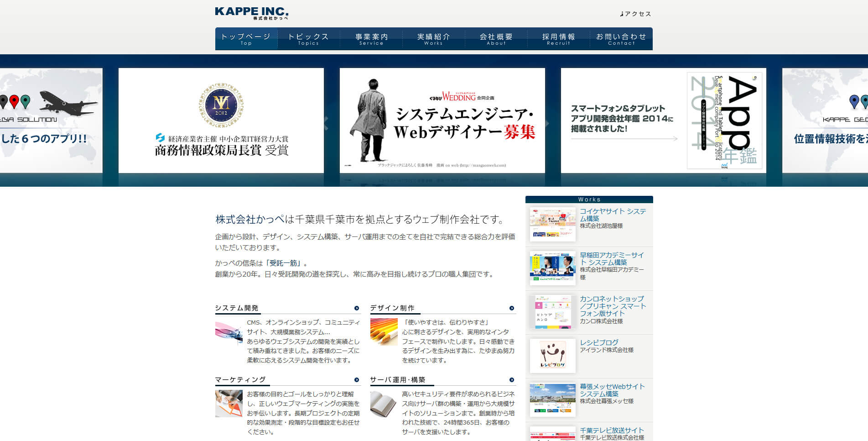This screenshot has width=868, height=441.
Task: Open the 位置情報技術 banner at right edge
Action: (x=825, y=121)
